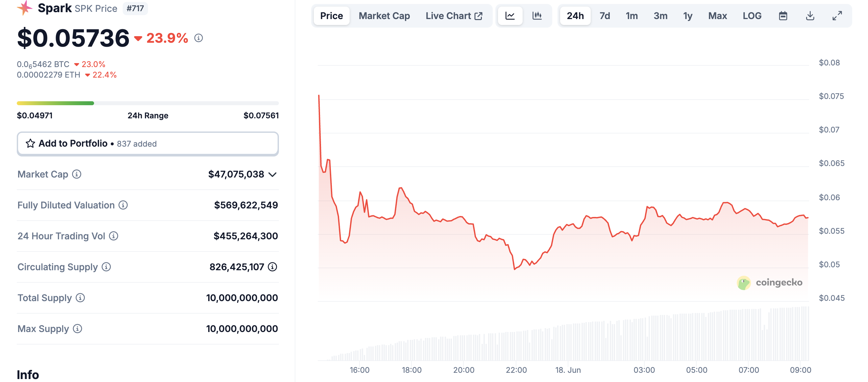The width and height of the screenshot is (868, 382).
Task: Click info icon next to price change percentage
Action: 198,38
